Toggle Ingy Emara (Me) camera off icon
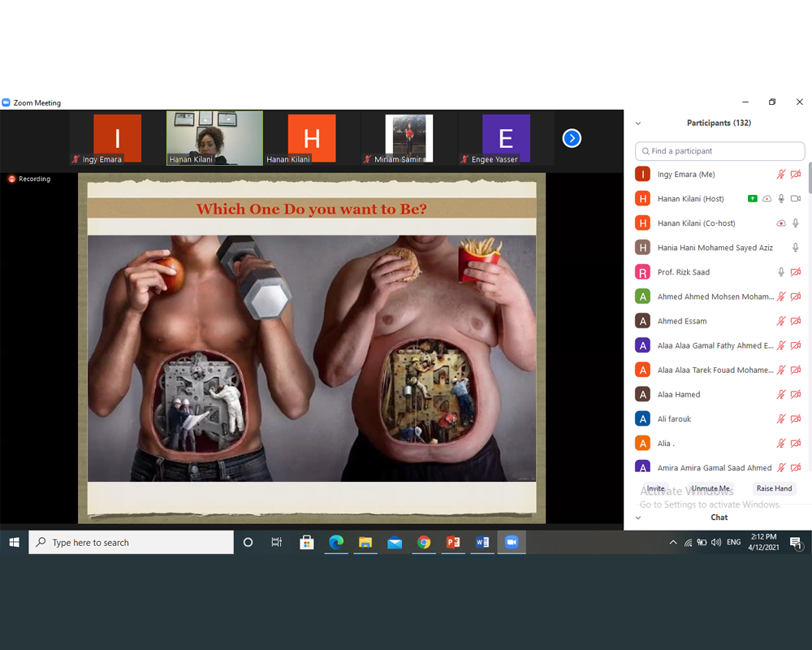Image resolution: width=812 pixels, height=650 pixels. tap(796, 175)
